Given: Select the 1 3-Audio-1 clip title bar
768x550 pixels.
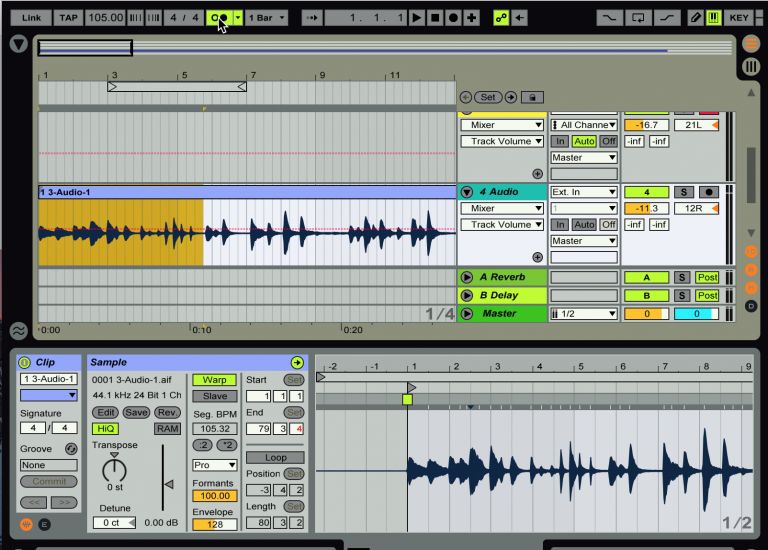Looking at the screenshot, I should (247, 192).
